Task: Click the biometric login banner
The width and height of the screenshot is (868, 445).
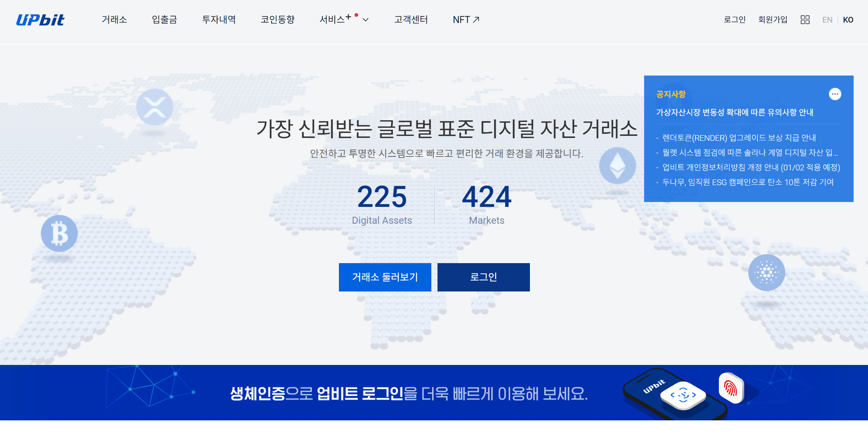Action: (409, 393)
